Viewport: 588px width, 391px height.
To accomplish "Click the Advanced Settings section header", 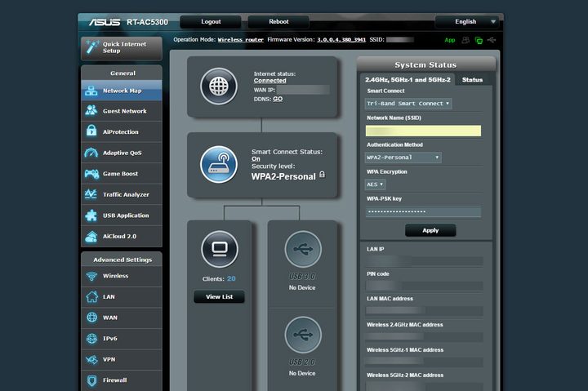I will click(122, 260).
